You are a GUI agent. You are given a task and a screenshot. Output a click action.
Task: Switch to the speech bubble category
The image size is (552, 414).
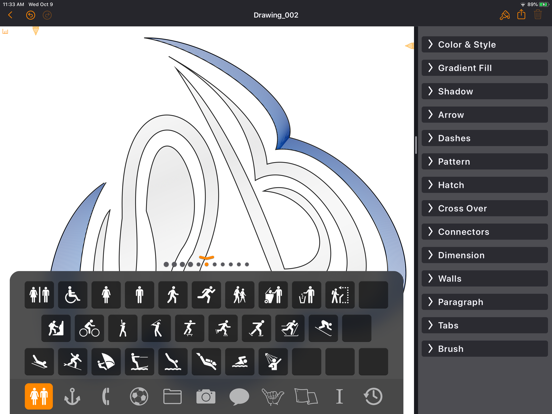(x=239, y=396)
